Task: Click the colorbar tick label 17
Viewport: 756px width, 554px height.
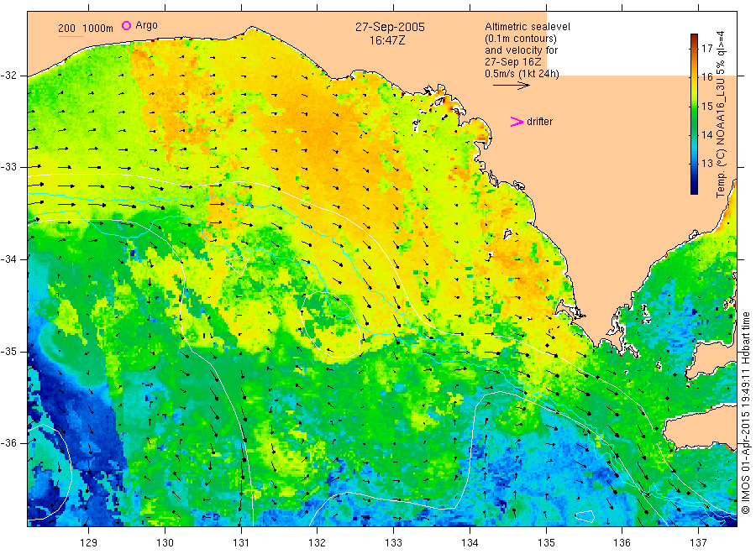Action: click(x=706, y=48)
